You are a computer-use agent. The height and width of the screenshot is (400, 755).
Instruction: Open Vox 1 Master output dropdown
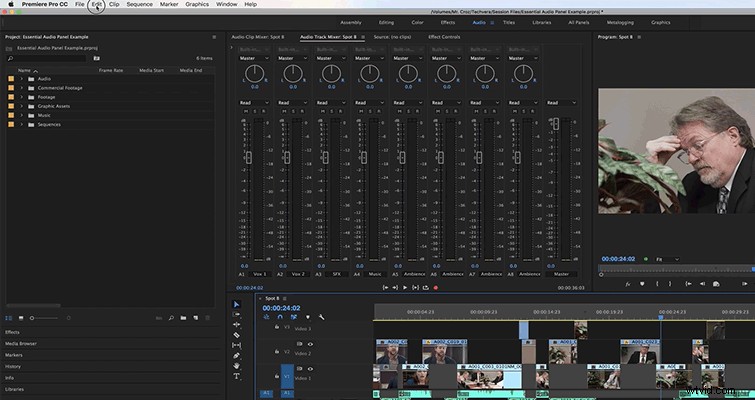(x=254, y=58)
